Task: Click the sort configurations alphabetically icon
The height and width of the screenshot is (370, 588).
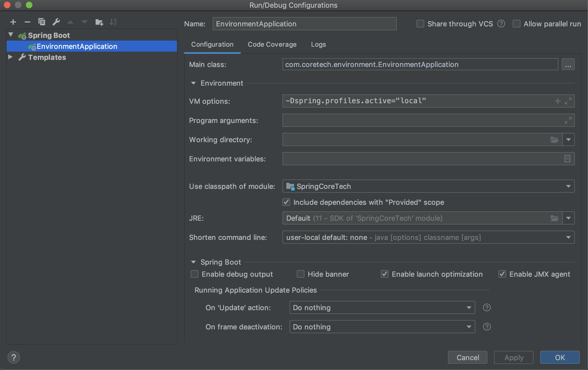Action: (113, 22)
